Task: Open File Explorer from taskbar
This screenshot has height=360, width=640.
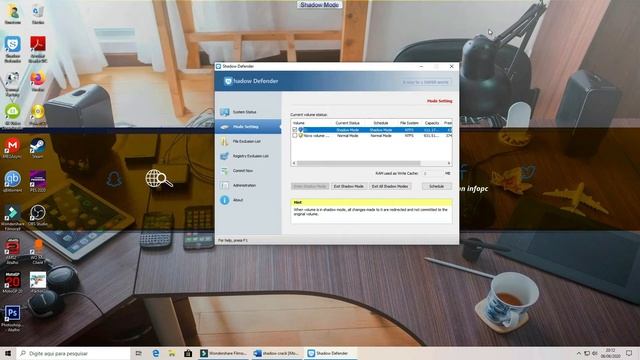Action: [172, 353]
